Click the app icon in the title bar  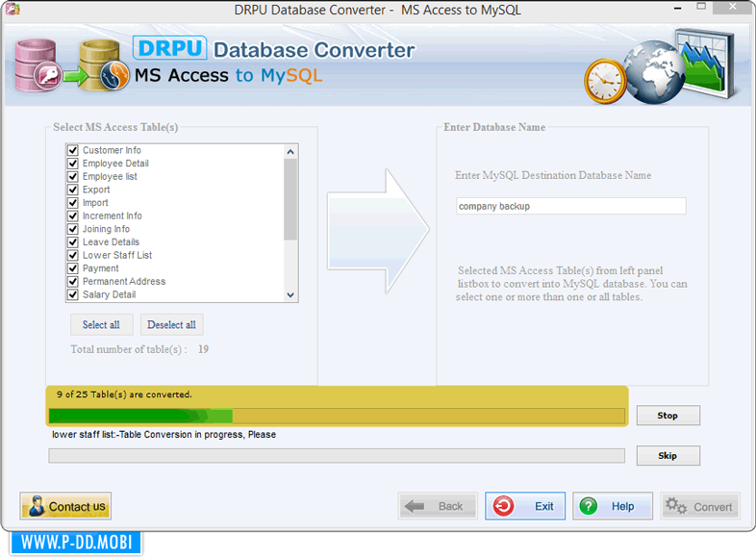(x=13, y=9)
